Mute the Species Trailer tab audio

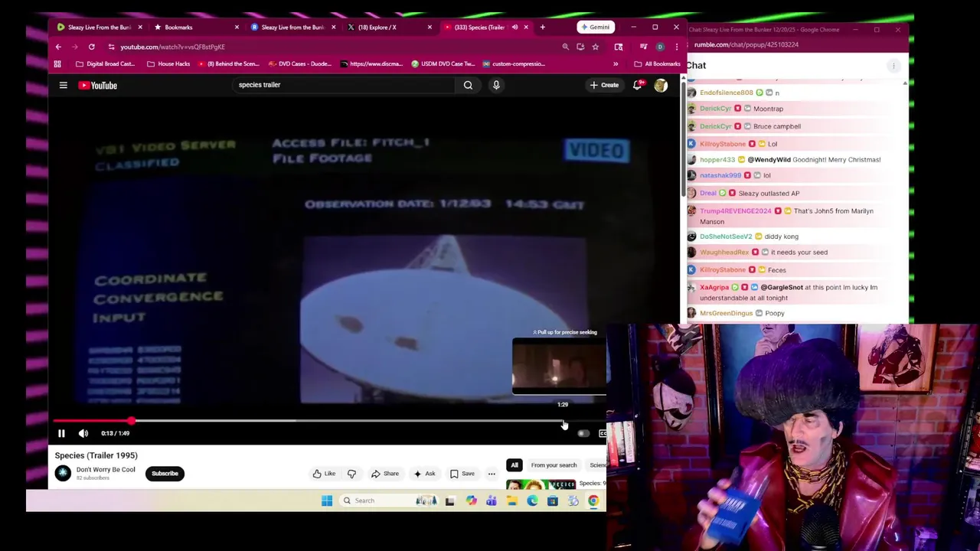(x=514, y=28)
